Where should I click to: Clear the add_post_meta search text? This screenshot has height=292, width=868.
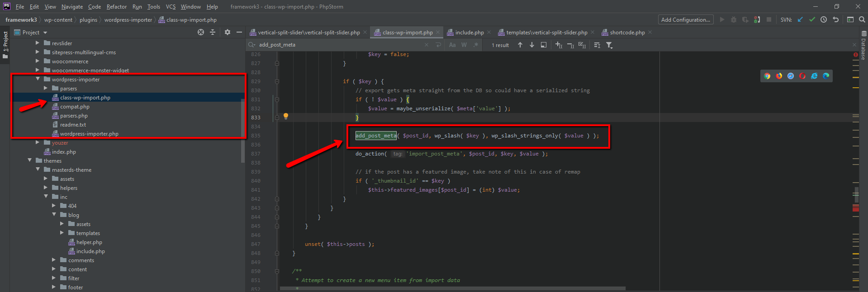click(x=427, y=45)
